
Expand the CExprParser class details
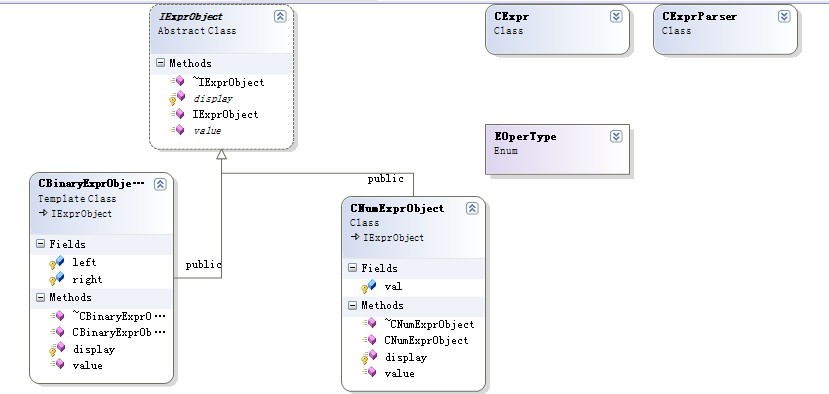coord(784,16)
